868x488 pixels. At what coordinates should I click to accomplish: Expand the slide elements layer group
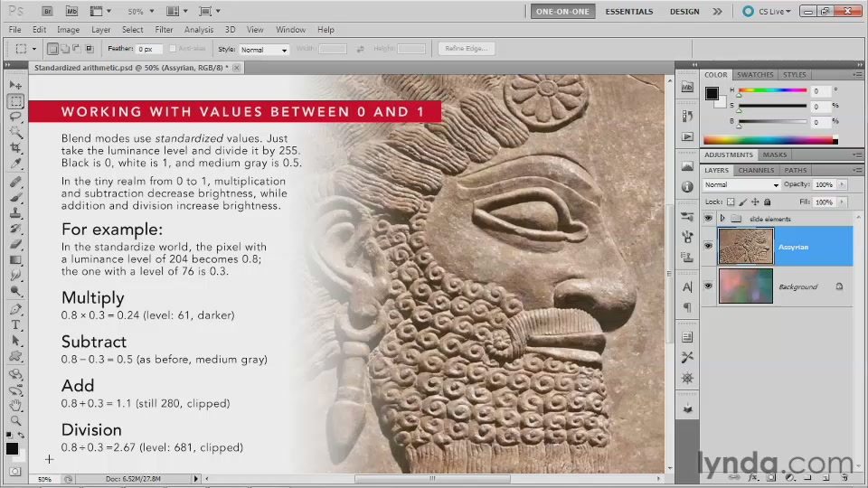[x=722, y=219]
